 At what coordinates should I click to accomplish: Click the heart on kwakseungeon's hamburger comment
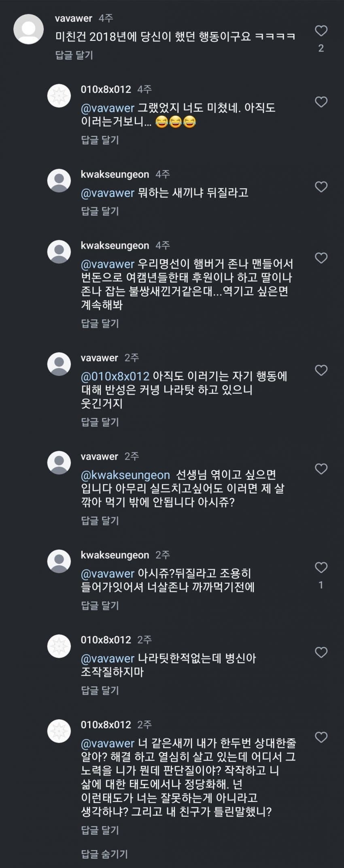click(x=321, y=258)
